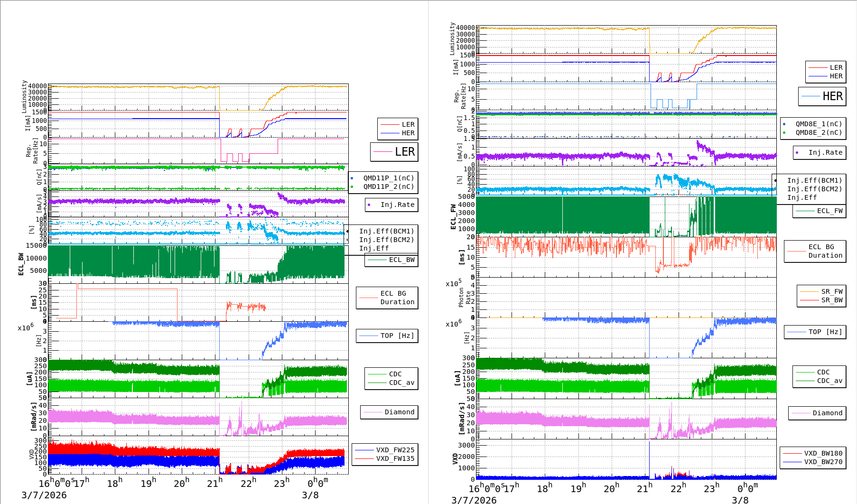
Task: Click the 21h tick label on left time axis
Action: 214,483
